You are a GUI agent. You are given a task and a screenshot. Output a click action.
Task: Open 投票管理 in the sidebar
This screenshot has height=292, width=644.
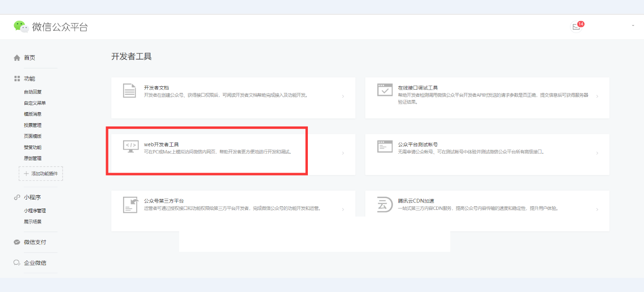[x=33, y=125]
